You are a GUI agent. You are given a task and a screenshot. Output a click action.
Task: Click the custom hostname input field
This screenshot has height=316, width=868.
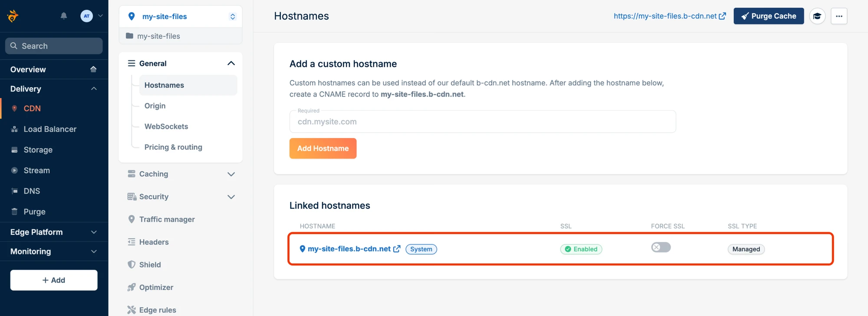click(x=483, y=122)
